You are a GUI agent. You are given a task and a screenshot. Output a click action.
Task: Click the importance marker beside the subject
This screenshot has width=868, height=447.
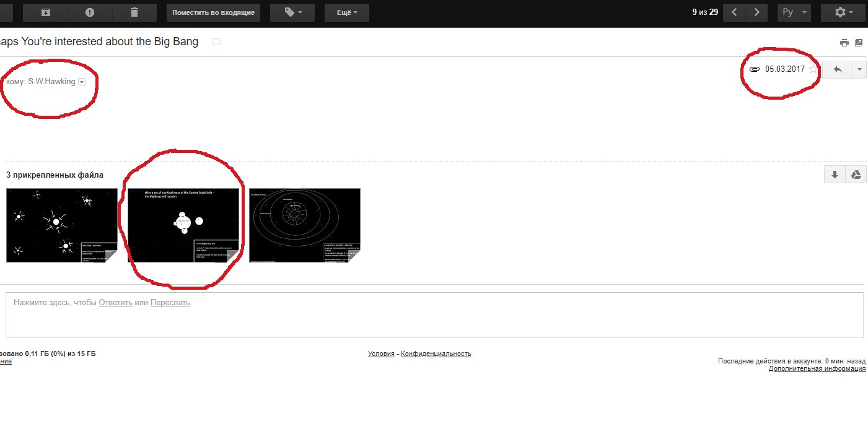point(217,42)
